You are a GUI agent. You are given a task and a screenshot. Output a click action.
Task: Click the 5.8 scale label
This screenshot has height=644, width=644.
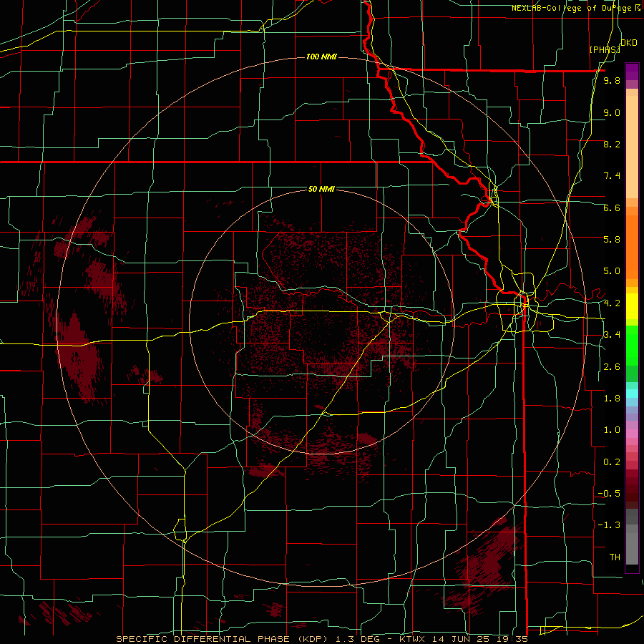pos(612,240)
